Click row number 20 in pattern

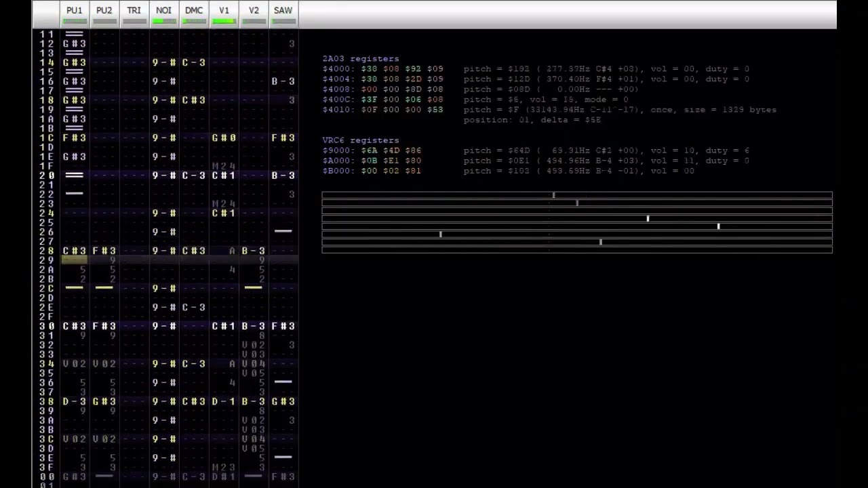coord(47,176)
